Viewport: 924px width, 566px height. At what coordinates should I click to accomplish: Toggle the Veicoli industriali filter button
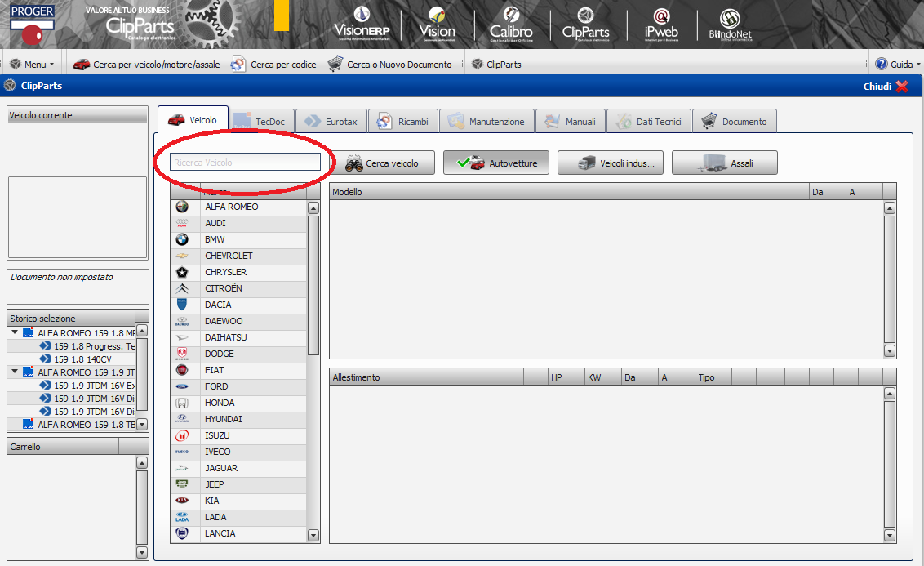click(611, 163)
